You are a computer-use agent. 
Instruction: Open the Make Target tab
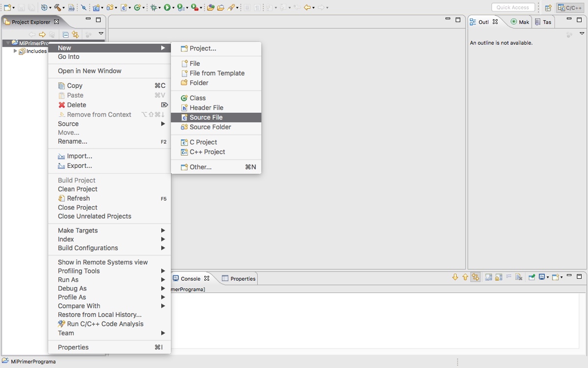click(x=520, y=22)
